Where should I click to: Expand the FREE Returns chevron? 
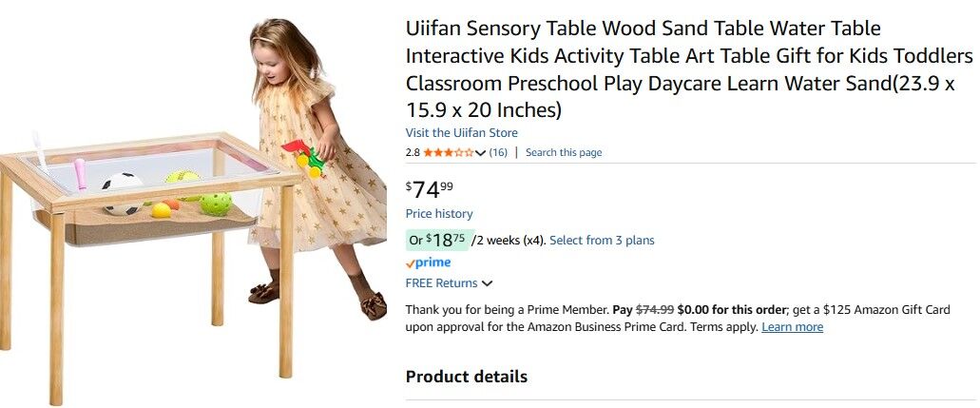tap(488, 283)
